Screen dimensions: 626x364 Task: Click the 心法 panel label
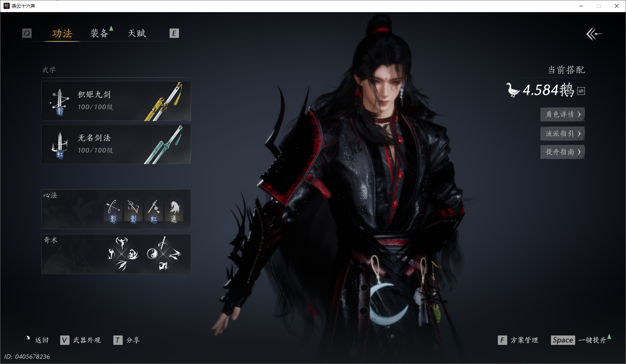click(50, 195)
